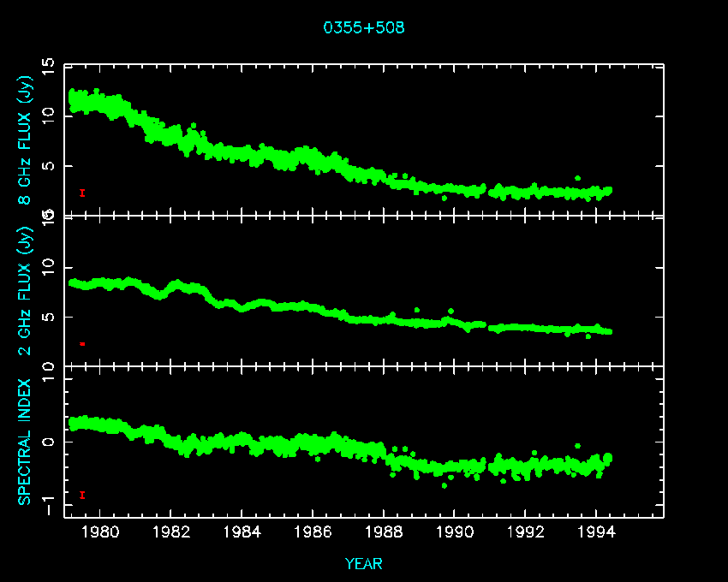This screenshot has width=728, height=582.
Task: Click the 1992 tick label
Action: click(x=526, y=533)
